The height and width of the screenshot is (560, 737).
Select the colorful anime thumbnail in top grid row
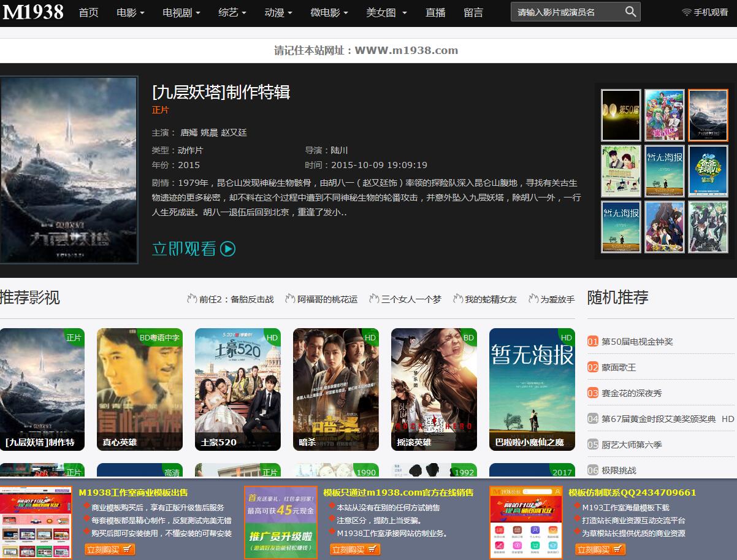coord(665,115)
